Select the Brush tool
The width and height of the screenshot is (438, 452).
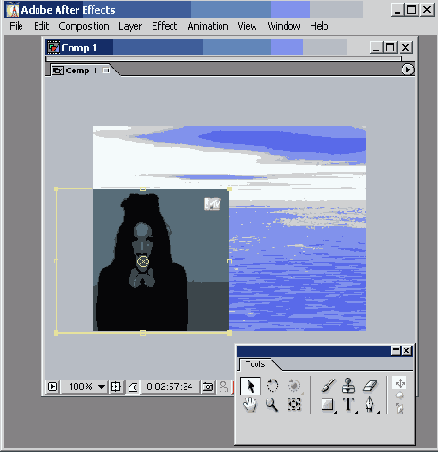pyautogui.click(x=328, y=386)
